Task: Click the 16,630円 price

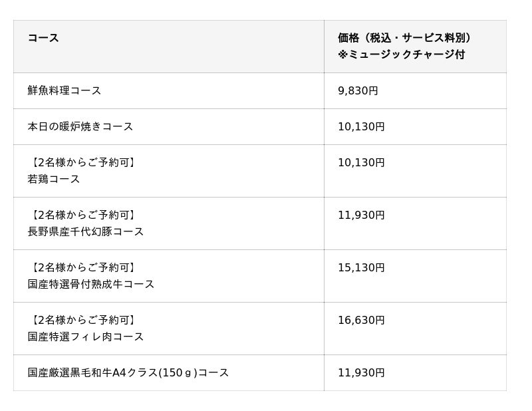Action: pyautogui.click(x=361, y=320)
